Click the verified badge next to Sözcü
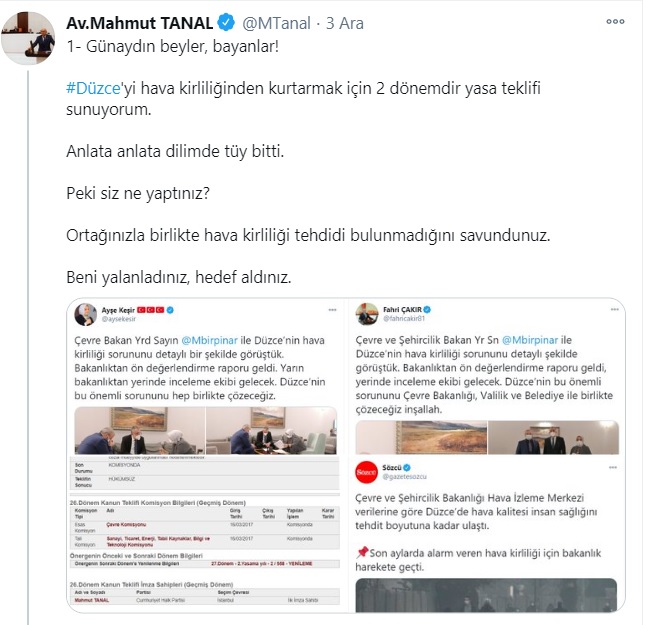 (x=407, y=468)
